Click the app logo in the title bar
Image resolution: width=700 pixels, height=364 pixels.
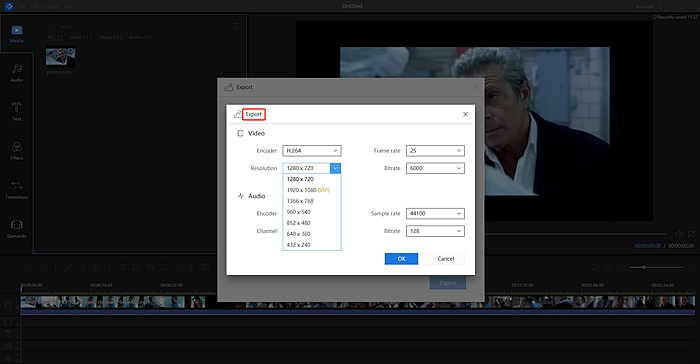click(8, 6)
